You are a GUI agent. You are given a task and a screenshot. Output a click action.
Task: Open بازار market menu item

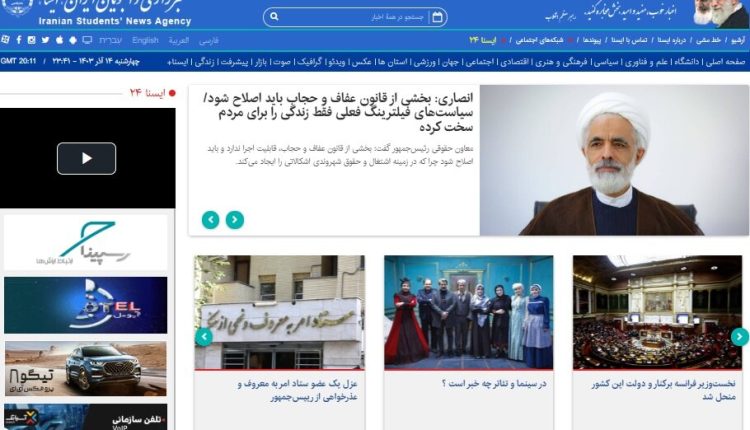[261, 62]
